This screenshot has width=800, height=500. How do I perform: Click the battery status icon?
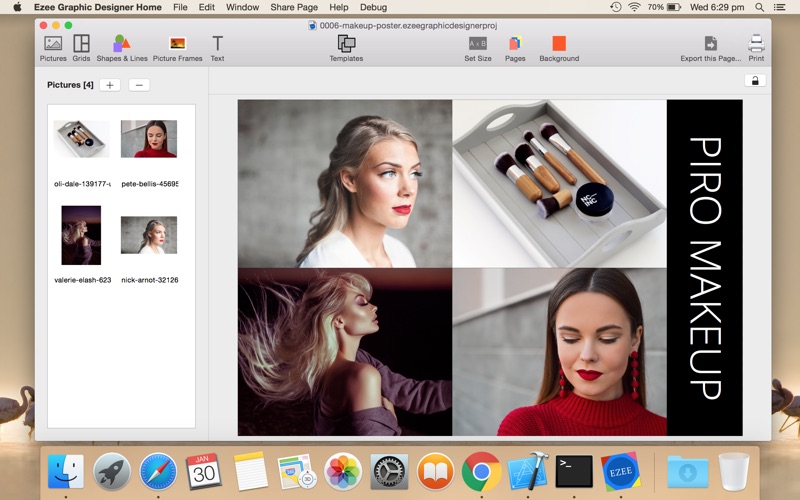(x=674, y=7)
